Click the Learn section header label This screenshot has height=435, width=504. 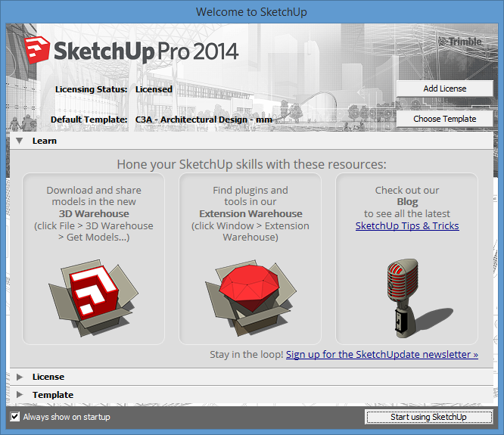pos(45,141)
